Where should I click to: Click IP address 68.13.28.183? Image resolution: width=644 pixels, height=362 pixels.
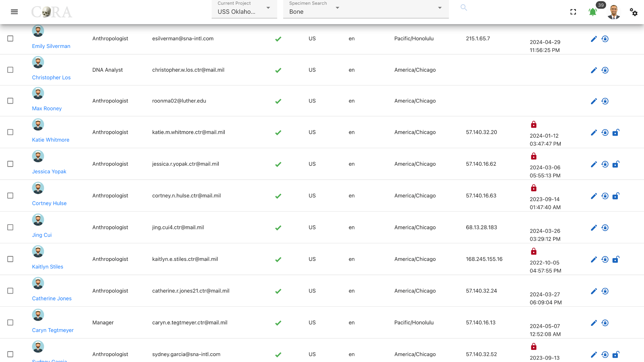coord(481,227)
